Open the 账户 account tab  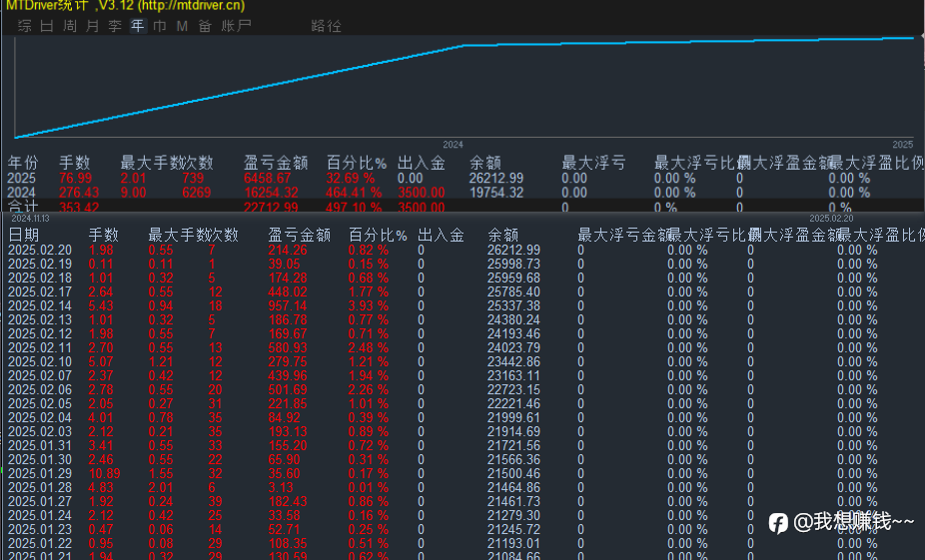point(236,26)
